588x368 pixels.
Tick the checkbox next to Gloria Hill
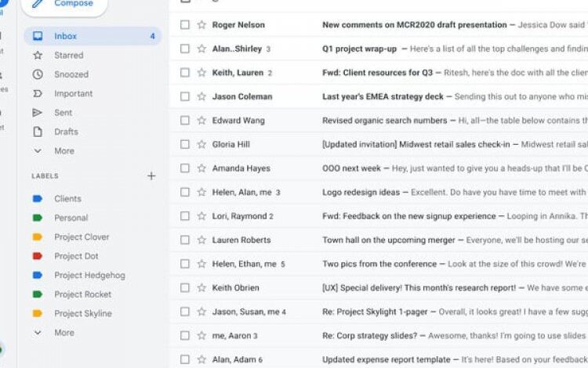185,145
